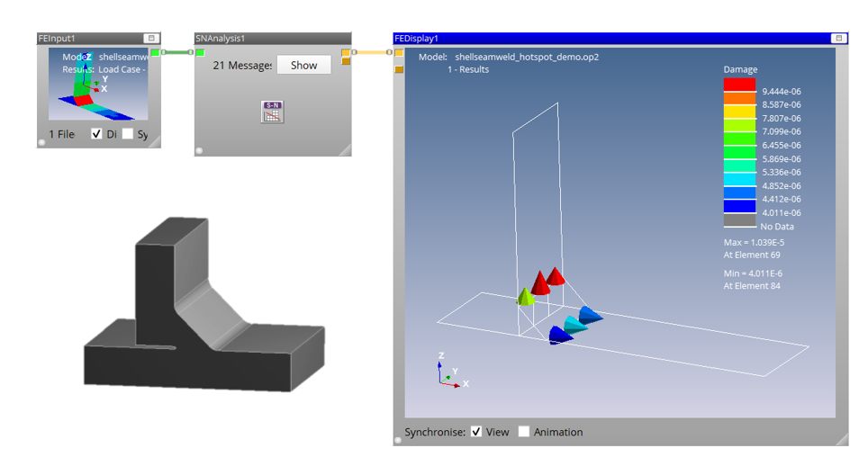
Task: Select the orange 8.587e-06 legend swatch
Action: 739,98
